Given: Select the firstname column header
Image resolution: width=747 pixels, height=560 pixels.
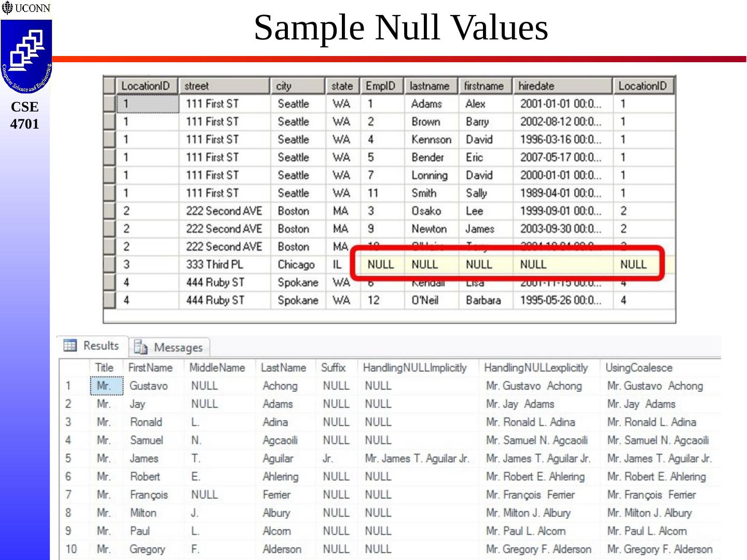Looking at the screenshot, I should click(486, 86).
